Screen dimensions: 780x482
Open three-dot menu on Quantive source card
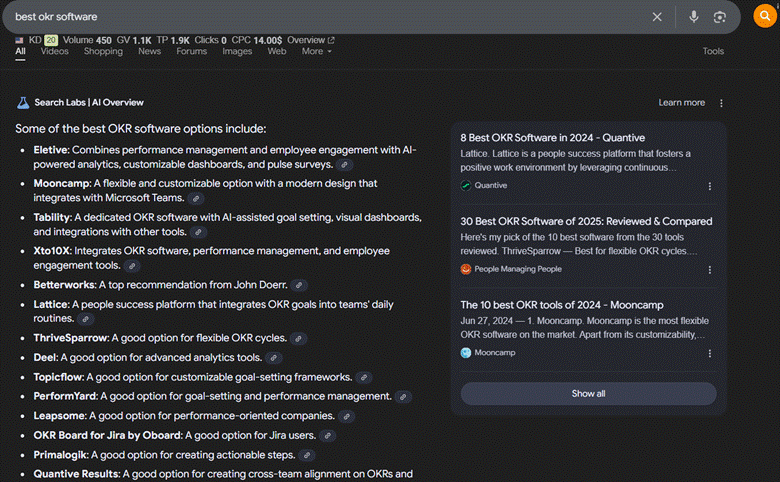709,186
